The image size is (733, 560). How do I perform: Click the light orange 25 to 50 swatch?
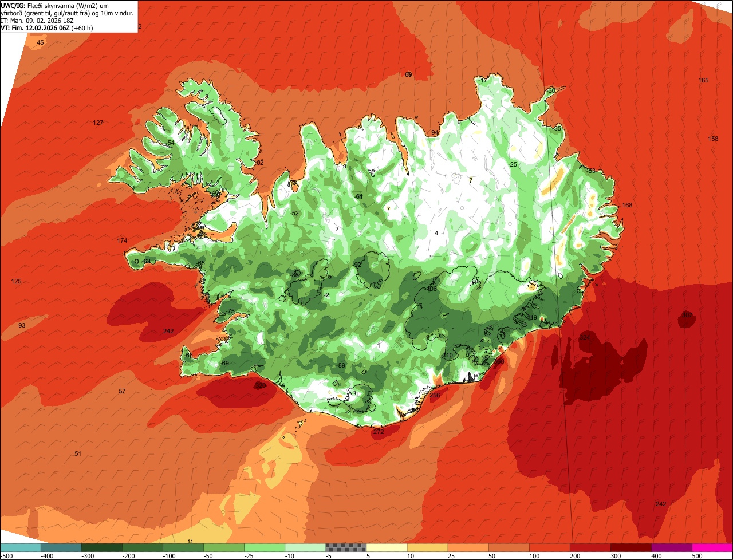[468, 547]
